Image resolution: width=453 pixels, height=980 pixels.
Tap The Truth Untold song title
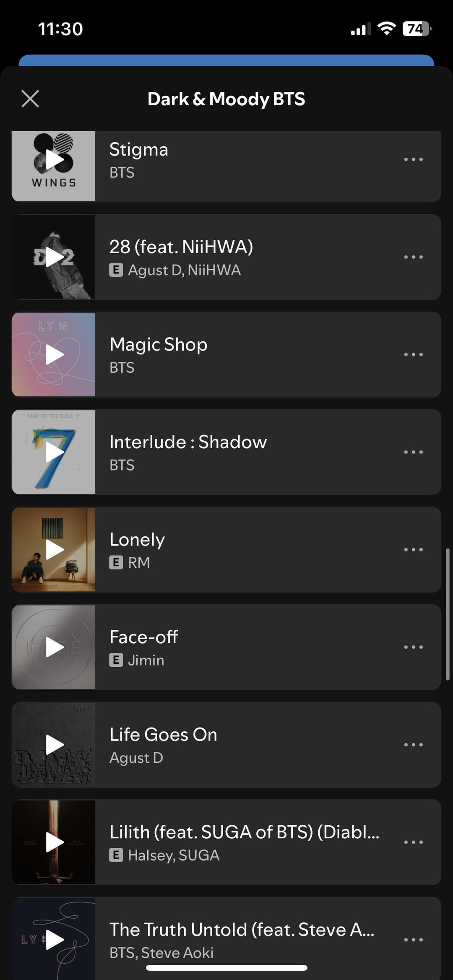(x=242, y=930)
